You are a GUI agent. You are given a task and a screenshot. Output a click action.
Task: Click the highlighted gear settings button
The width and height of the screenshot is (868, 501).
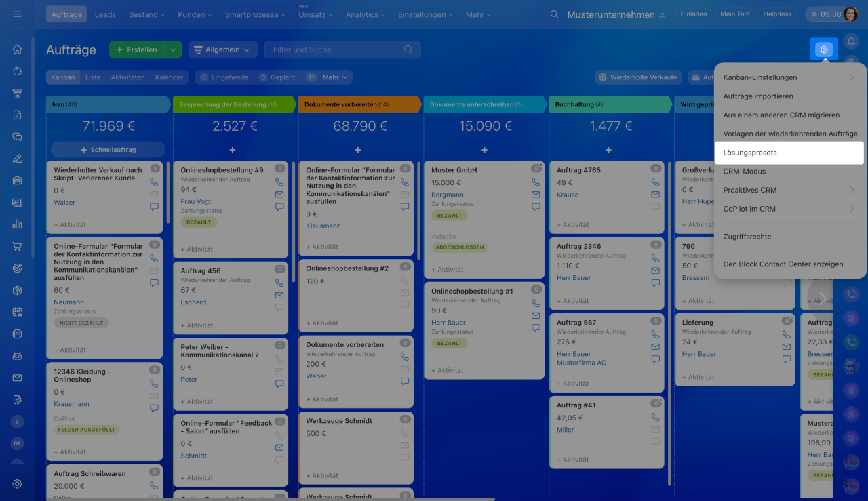[x=824, y=49]
